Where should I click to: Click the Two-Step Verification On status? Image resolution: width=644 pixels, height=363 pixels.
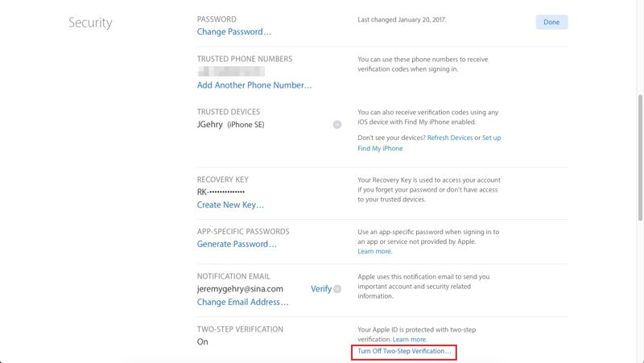(203, 341)
